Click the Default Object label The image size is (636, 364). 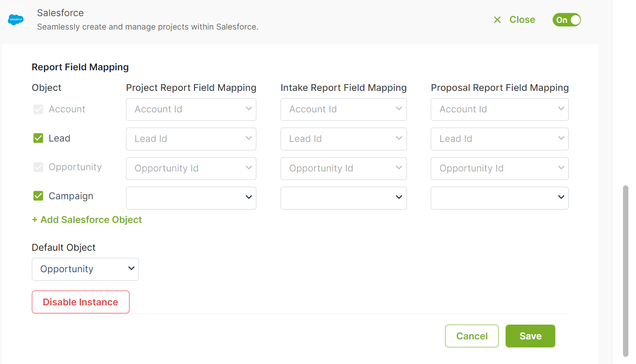tap(64, 248)
